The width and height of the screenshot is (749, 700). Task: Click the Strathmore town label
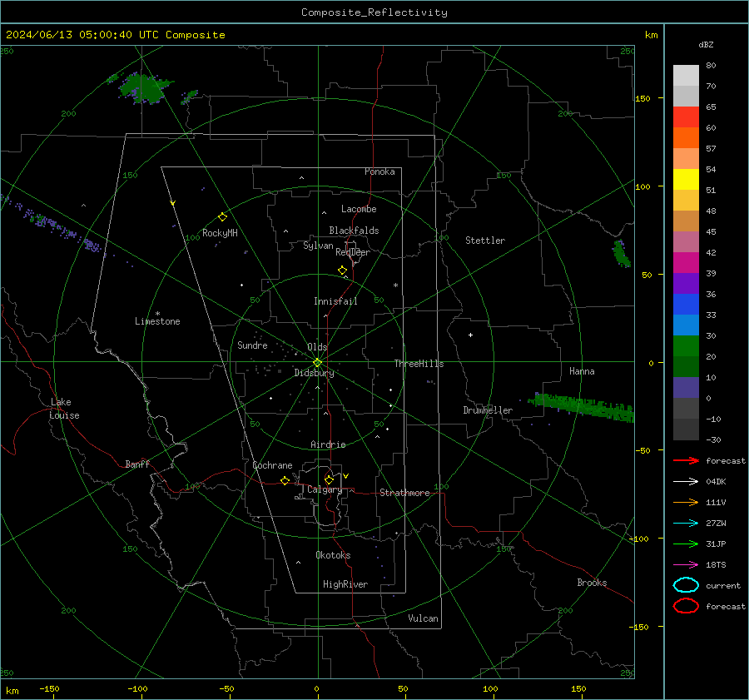(404, 493)
